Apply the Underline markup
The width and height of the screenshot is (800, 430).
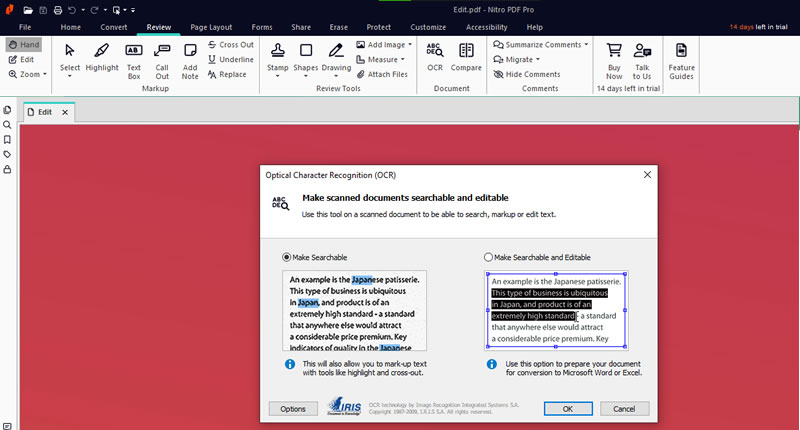point(231,60)
